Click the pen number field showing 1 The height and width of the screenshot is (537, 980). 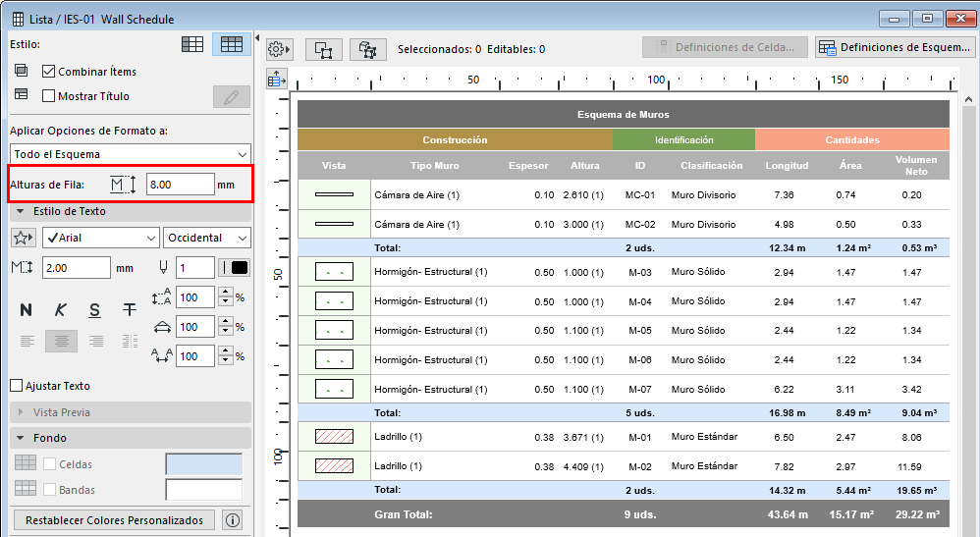[195, 268]
